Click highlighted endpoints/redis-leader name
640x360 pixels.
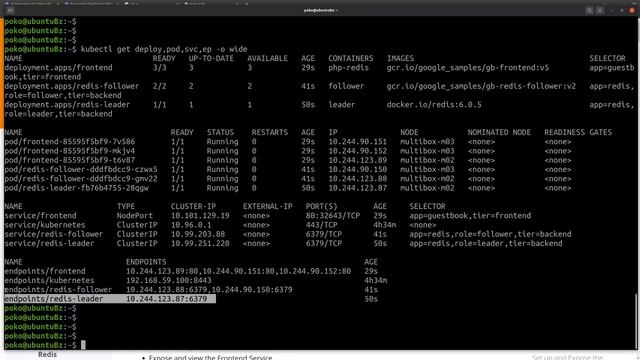[x=54, y=299]
